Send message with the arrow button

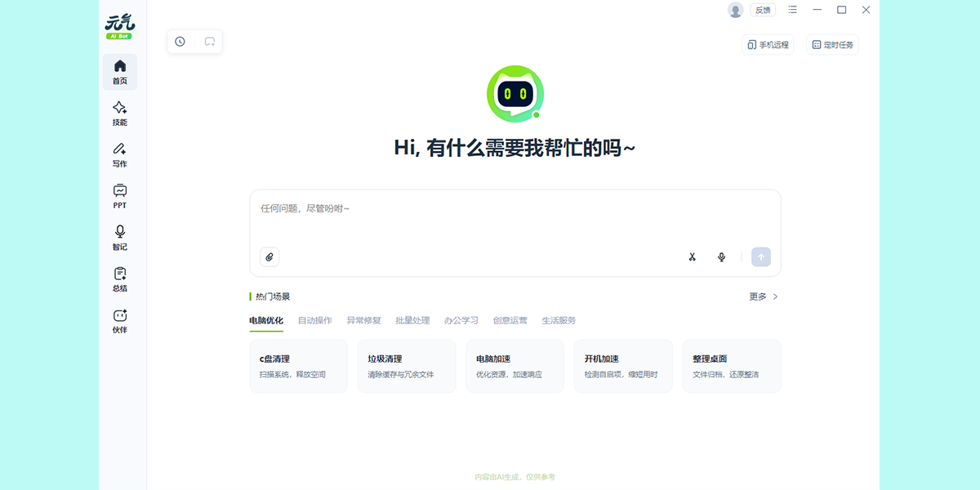click(x=760, y=256)
